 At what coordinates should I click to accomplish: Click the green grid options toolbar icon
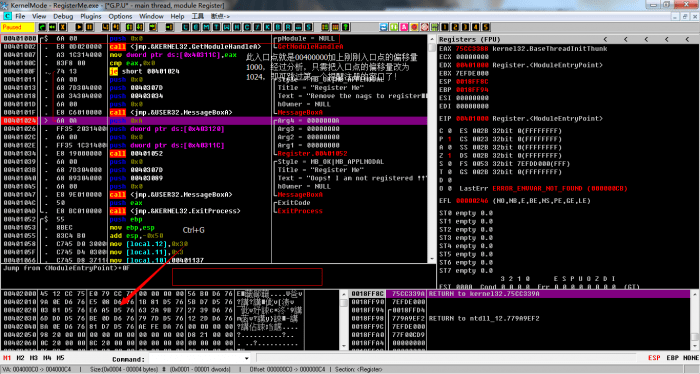coord(325,27)
